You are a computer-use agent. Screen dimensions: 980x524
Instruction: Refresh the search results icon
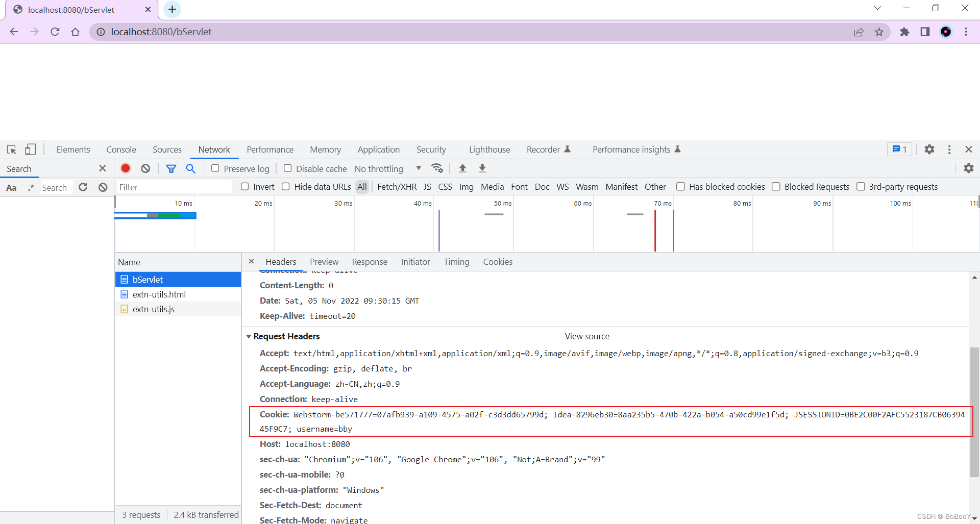83,187
